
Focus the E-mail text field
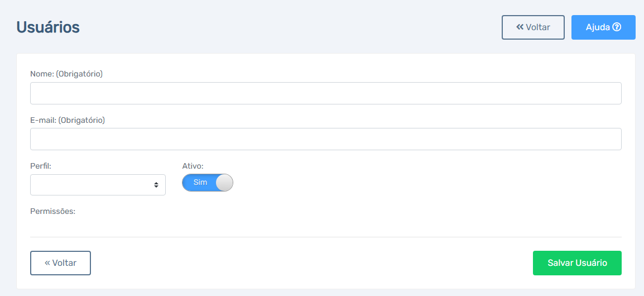(326, 139)
